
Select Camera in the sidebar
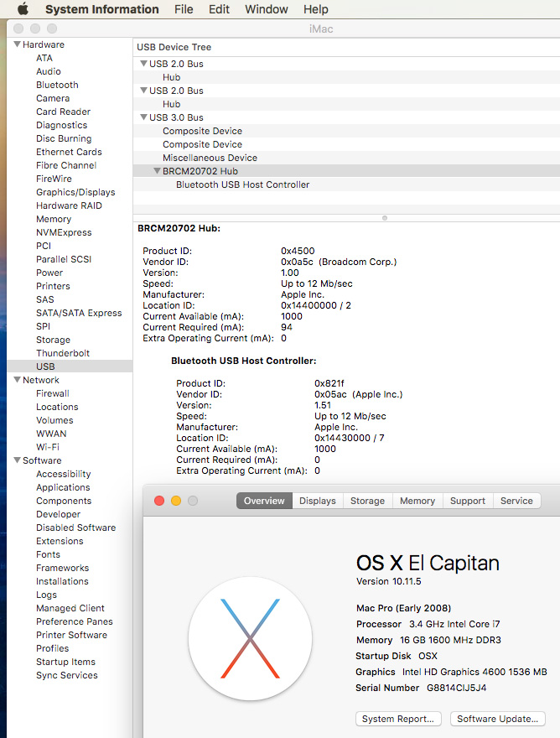pyautogui.click(x=53, y=98)
